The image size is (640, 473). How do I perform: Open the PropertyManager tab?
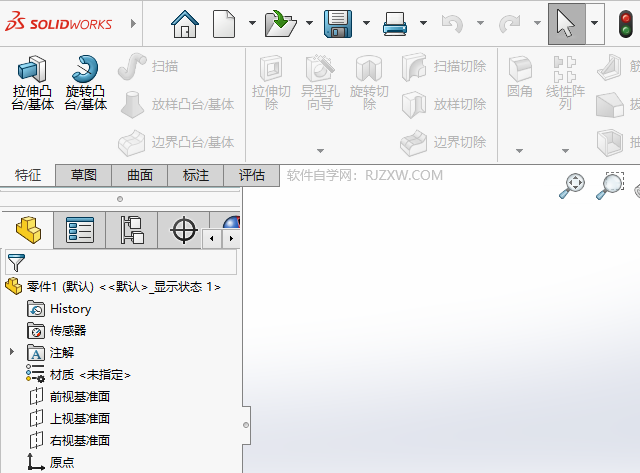tap(80, 230)
